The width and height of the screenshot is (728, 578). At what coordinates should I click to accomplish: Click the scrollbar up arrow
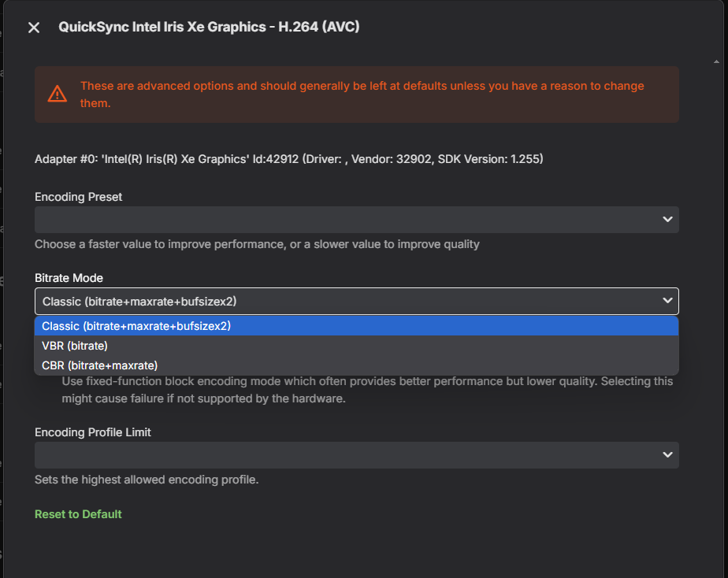pyautogui.click(x=716, y=60)
